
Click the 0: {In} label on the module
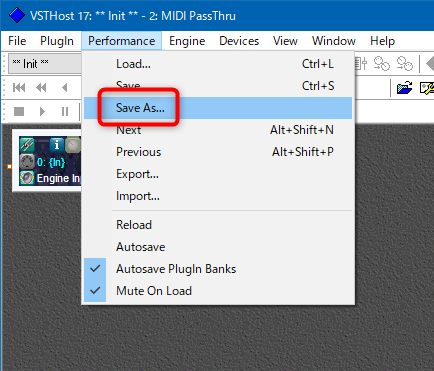point(51,162)
